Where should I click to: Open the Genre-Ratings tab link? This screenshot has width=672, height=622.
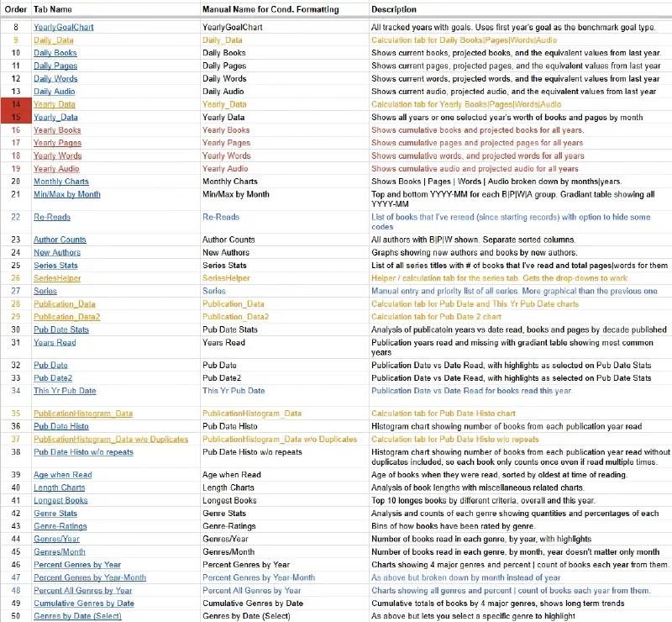pyautogui.click(x=60, y=526)
